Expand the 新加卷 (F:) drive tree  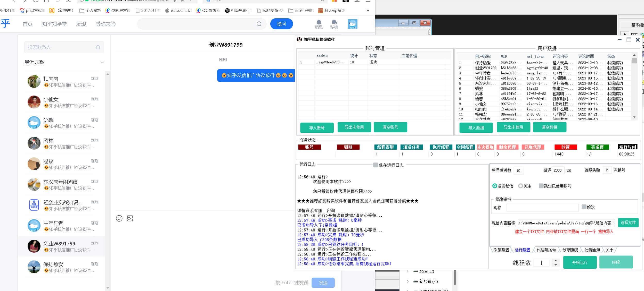(x=408, y=281)
